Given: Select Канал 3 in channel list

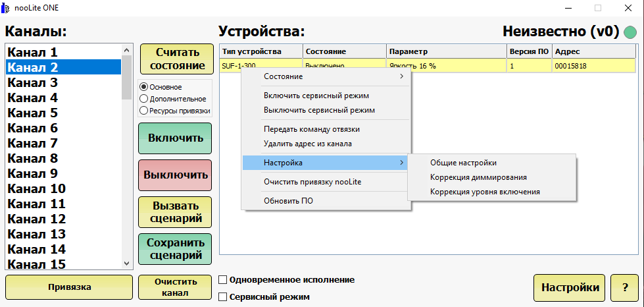Looking at the screenshot, I should [64, 82].
